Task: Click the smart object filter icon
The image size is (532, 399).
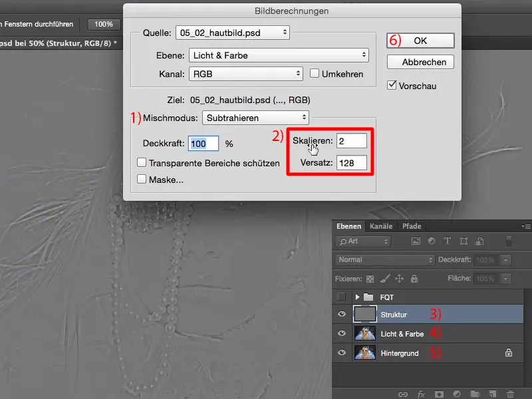Action: tap(479, 241)
